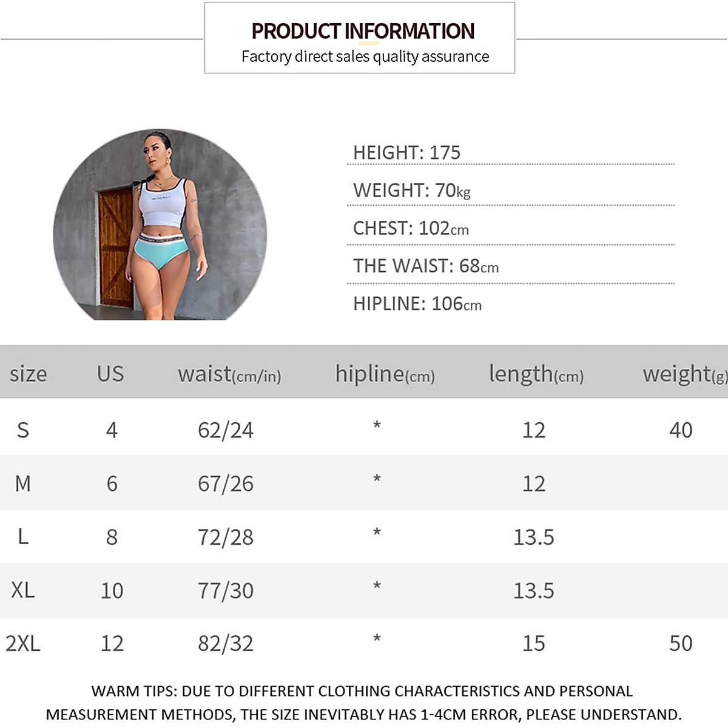Click the weight value 50
The image size is (728, 728).
click(681, 643)
